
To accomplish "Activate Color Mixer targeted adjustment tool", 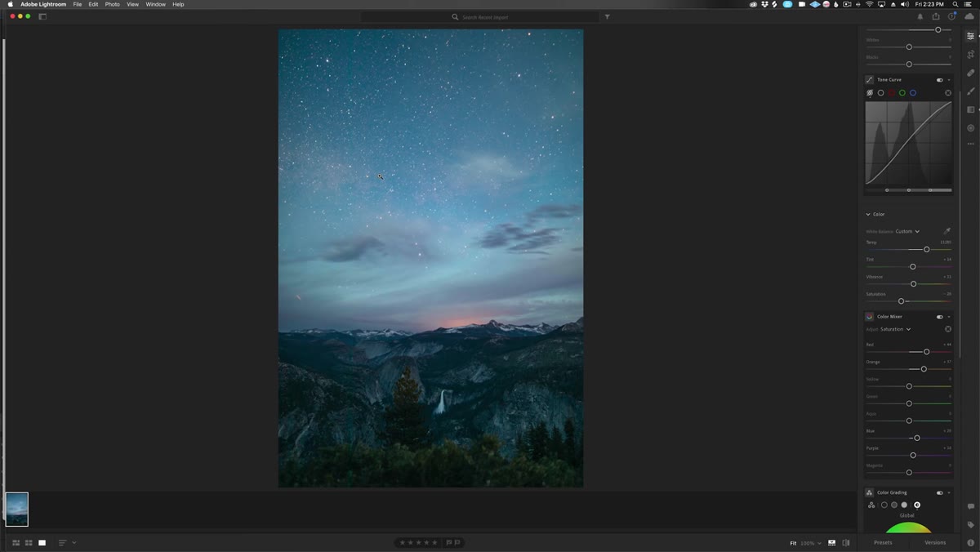I will click(x=948, y=329).
